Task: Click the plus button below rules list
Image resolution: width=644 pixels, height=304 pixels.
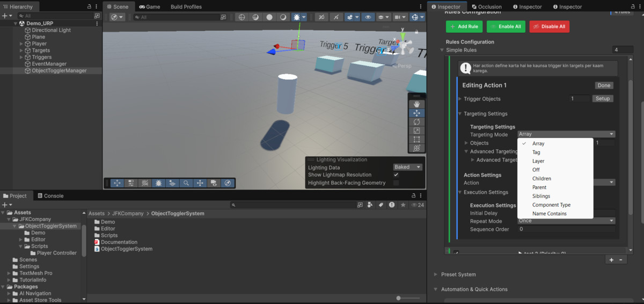Action: coord(611,260)
